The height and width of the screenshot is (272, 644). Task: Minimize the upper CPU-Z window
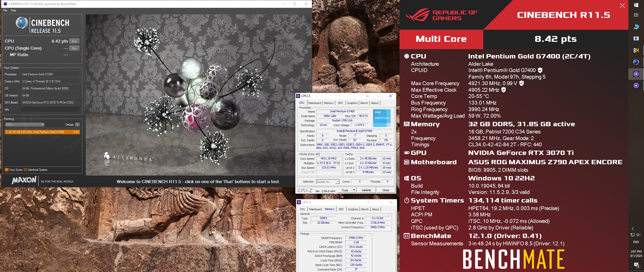click(x=368, y=96)
